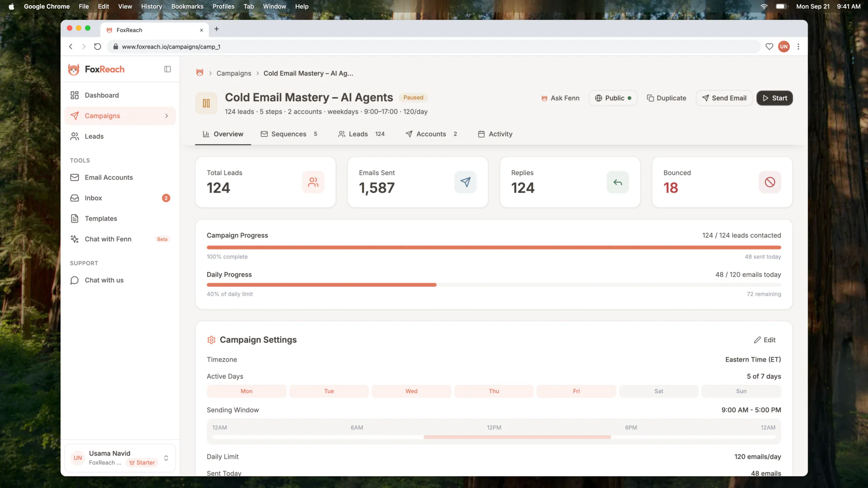The height and width of the screenshot is (488, 868).
Task: Open the Apple menu
Action: pos(11,7)
